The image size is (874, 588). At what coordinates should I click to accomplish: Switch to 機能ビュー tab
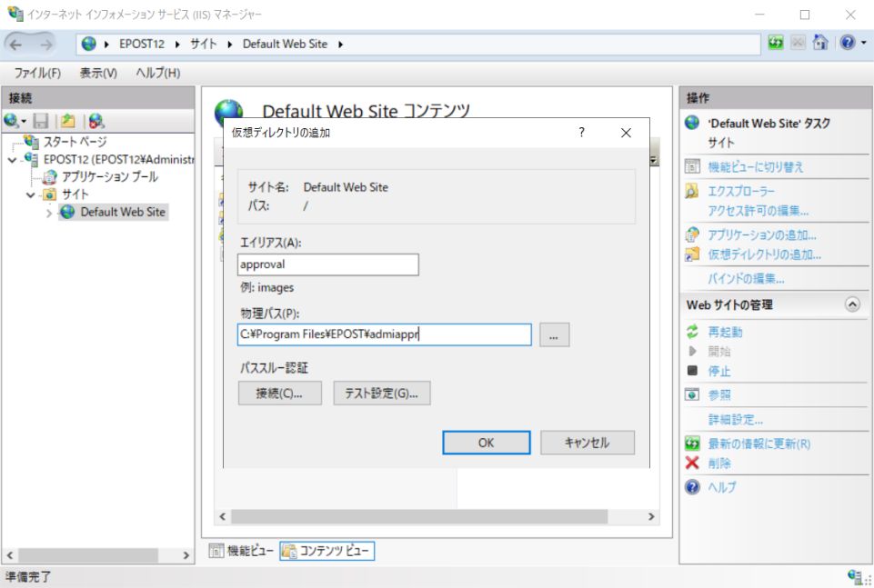[x=241, y=552]
